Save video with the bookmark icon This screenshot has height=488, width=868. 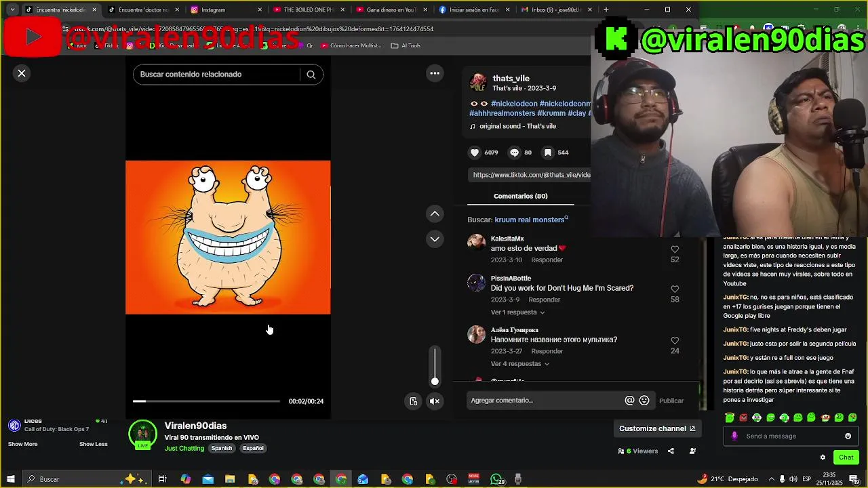(548, 152)
